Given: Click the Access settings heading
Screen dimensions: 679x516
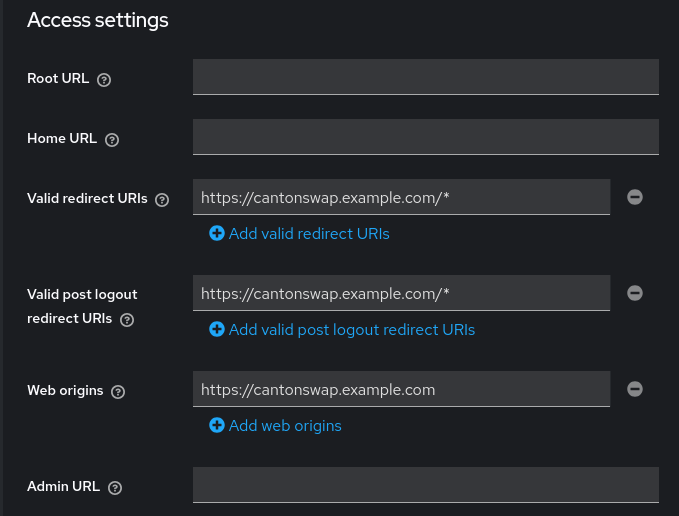Looking at the screenshot, I should [97, 20].
